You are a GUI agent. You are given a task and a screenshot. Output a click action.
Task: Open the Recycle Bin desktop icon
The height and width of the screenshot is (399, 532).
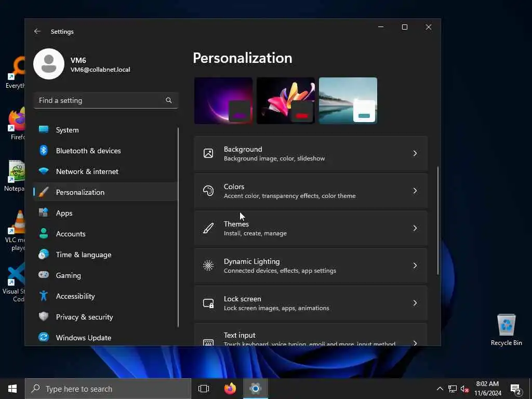506,329
